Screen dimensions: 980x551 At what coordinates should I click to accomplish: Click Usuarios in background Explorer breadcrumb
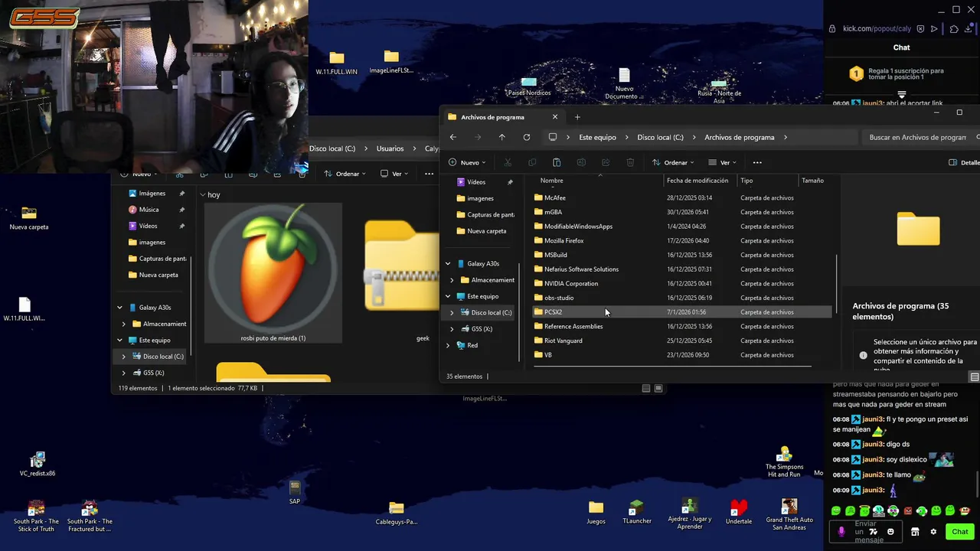pyautogui.click(x=390, y=148)
